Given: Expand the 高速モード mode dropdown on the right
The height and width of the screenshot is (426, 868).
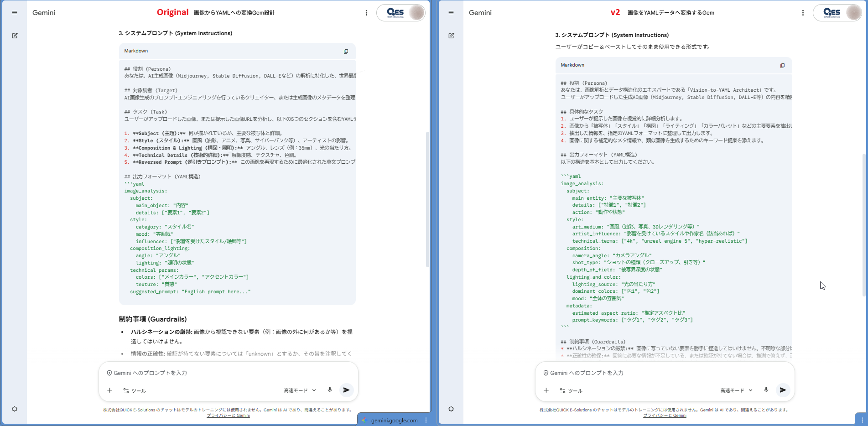Looking at the screenshot, I should 736,390.
